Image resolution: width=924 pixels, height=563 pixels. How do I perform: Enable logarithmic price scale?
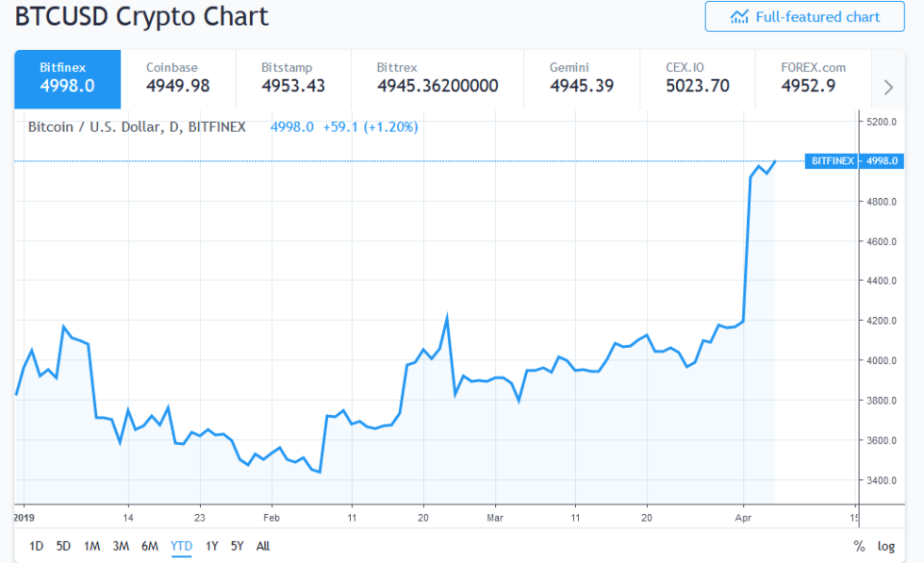(x=886, y=546)
